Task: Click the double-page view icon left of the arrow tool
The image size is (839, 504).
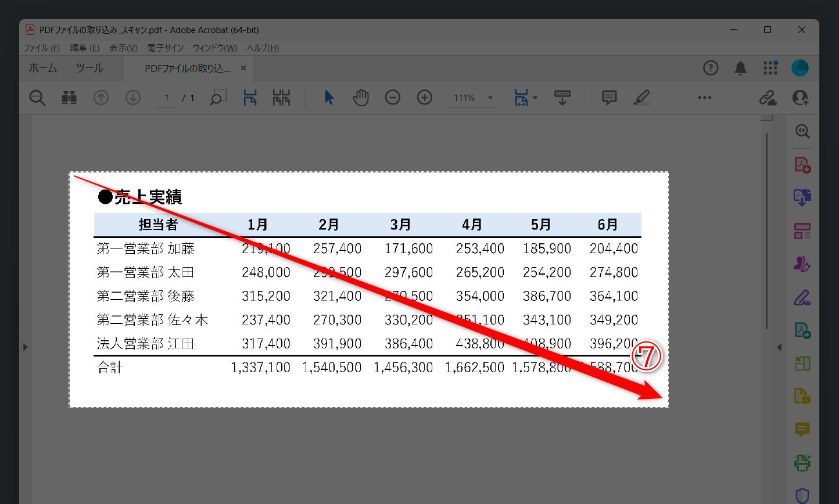Action: point(281,98)
